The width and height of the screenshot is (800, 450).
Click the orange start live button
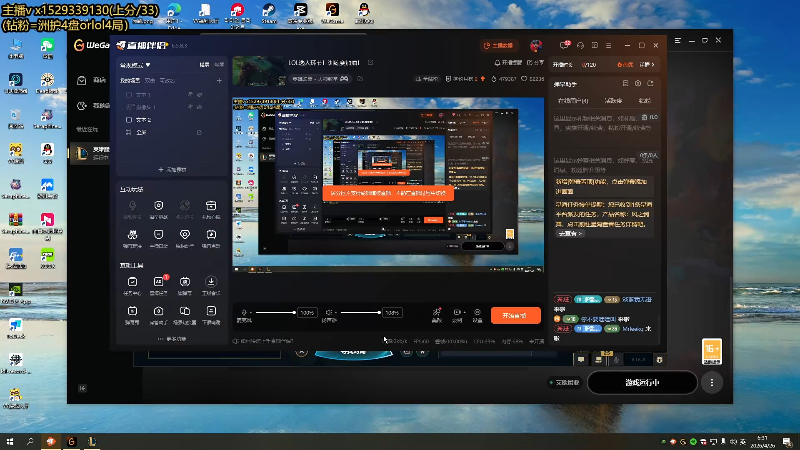pos(516,316)
